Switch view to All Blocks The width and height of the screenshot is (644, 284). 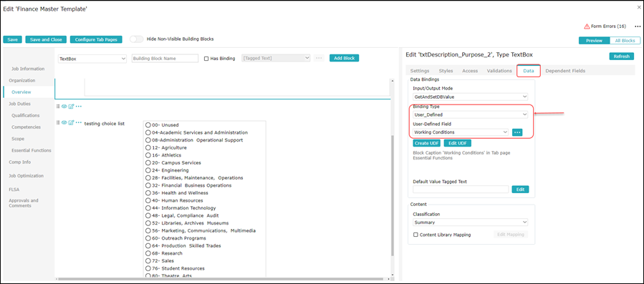pos(625,41)
